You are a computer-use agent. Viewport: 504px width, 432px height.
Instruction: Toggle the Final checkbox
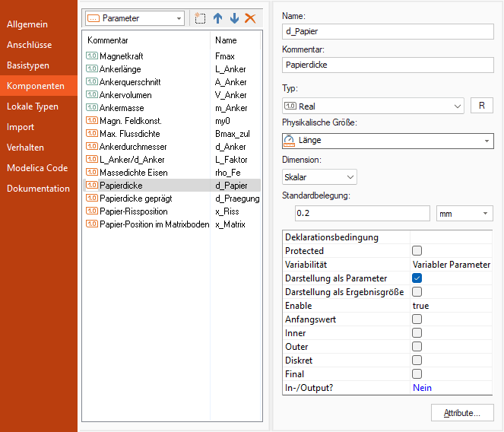(x=417, y=374)
